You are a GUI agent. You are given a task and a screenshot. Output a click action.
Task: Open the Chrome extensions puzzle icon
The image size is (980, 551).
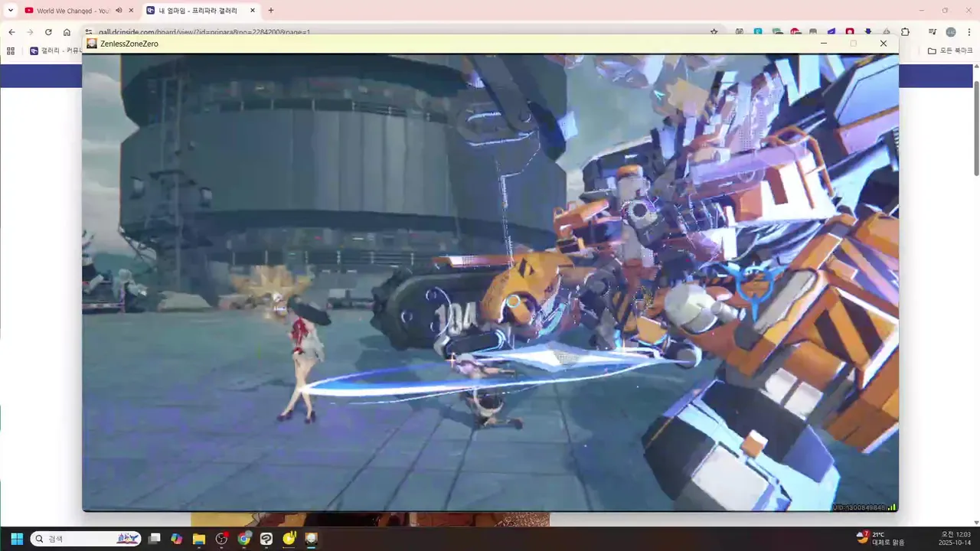tap(905, 32)
